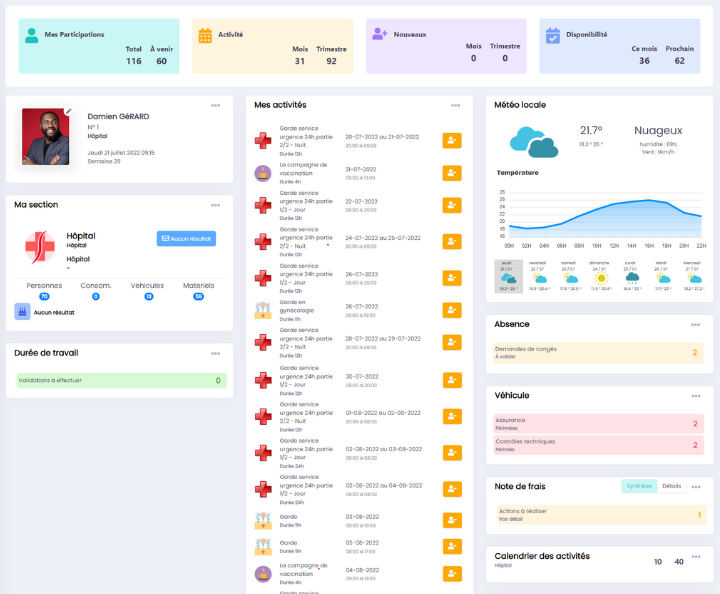Image resolution: width=720 pixels, height=594 pixels.
Task: Open Absence options menu
Action: (696, 325)
